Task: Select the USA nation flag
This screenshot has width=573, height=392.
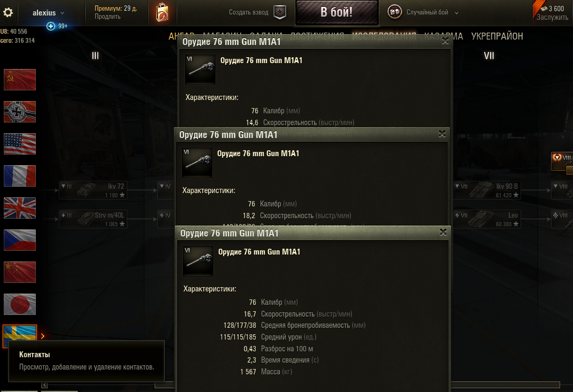Action: (x=20, y=143)
